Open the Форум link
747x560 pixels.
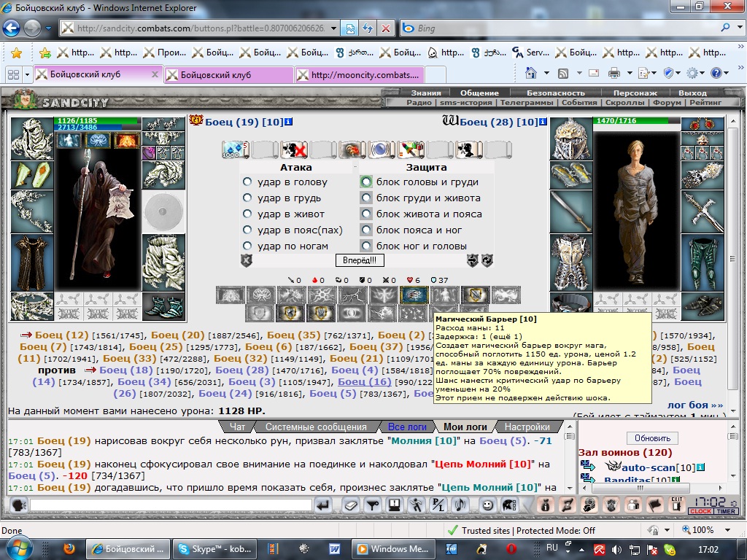coord(668,102)
